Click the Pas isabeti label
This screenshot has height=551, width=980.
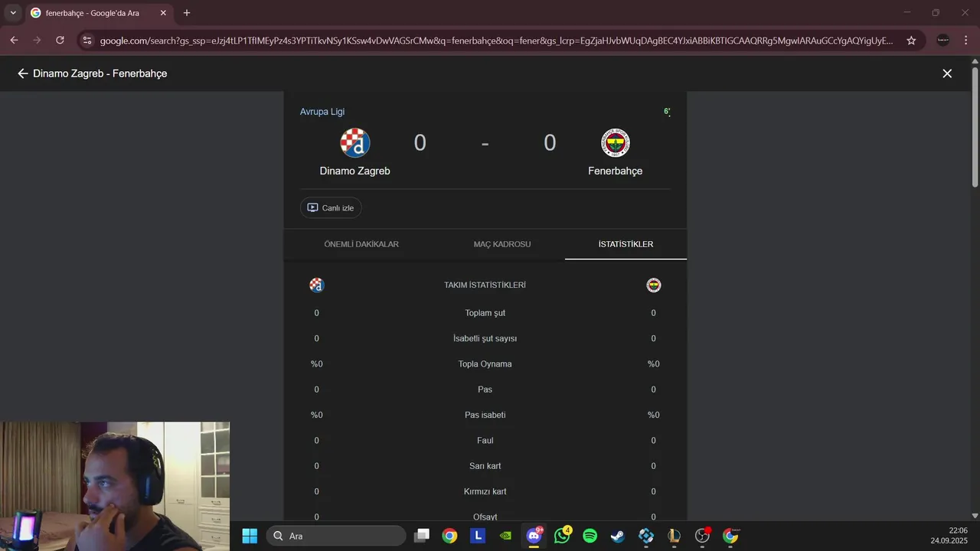pyautogui.click(x=485, y=415)
